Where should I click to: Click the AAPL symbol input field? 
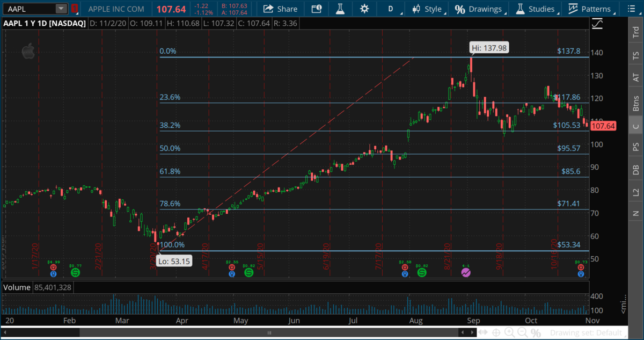click(x=28, y=9)
